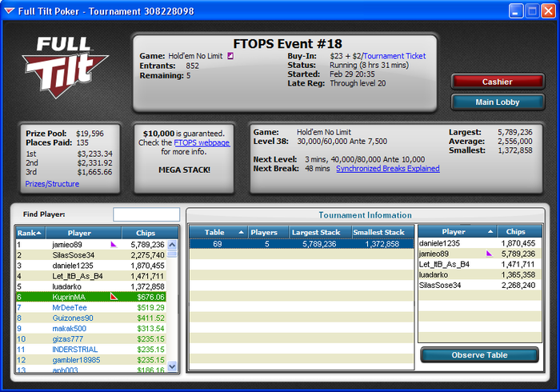Click the rank list scroll up arrow

[172, 245]
